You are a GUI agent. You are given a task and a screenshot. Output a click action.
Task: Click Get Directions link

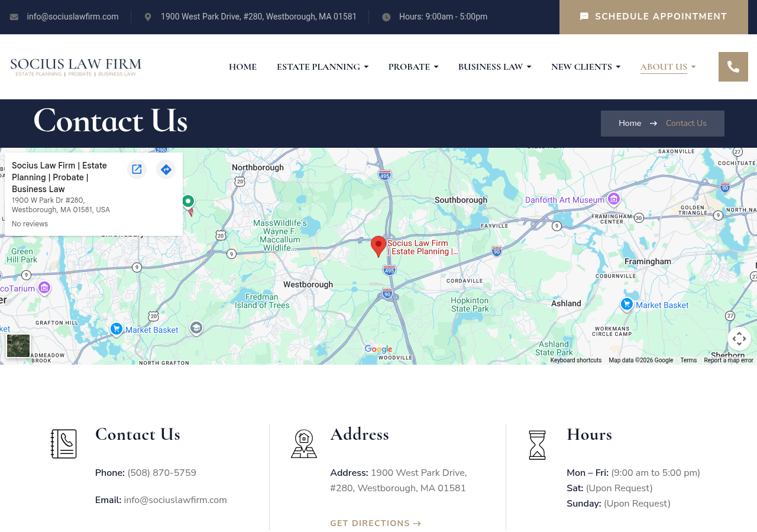[376, 524]
